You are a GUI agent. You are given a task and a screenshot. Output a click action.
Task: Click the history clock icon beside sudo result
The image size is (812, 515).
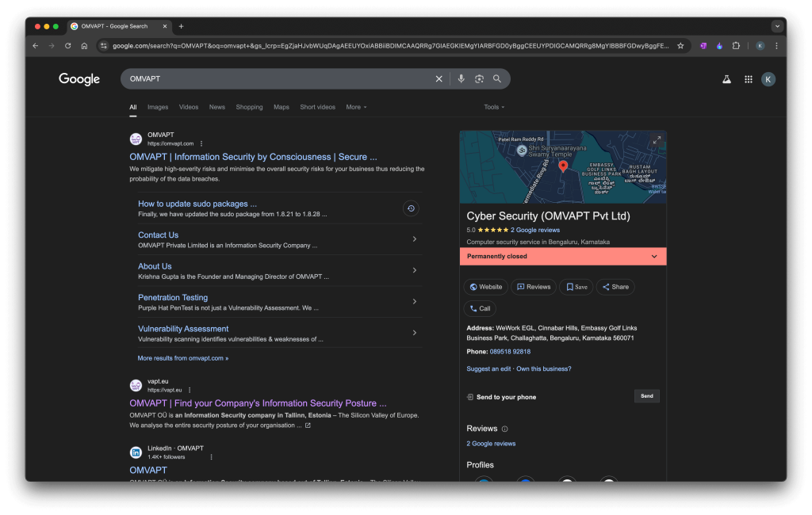point(411,208)
